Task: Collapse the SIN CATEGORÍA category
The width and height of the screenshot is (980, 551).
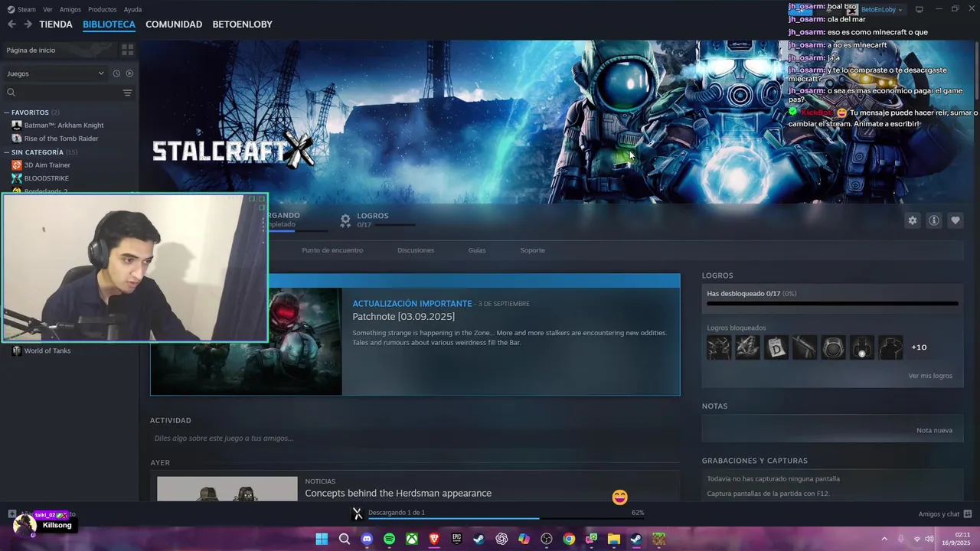Action: [7, 152]
